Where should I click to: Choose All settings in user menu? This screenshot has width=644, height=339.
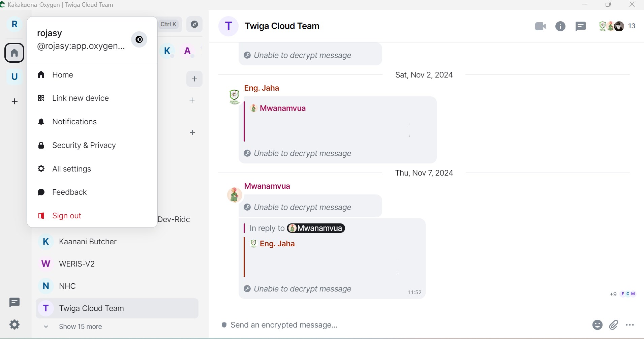tap(71, 169)
